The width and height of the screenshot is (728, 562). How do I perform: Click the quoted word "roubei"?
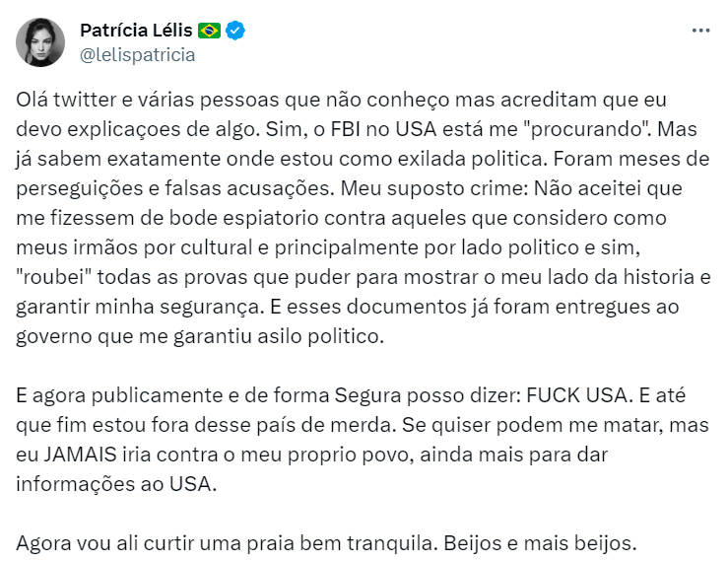[54, 277]
